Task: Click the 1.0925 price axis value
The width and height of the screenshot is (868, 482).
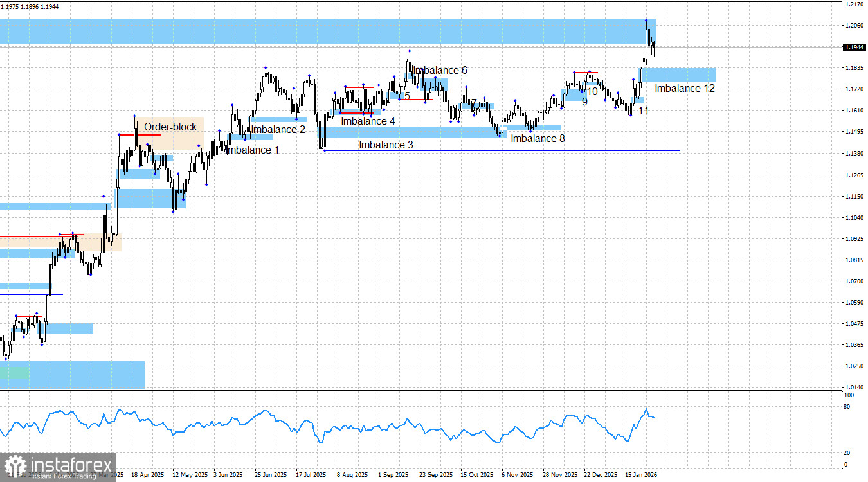Action: point(854,238)
